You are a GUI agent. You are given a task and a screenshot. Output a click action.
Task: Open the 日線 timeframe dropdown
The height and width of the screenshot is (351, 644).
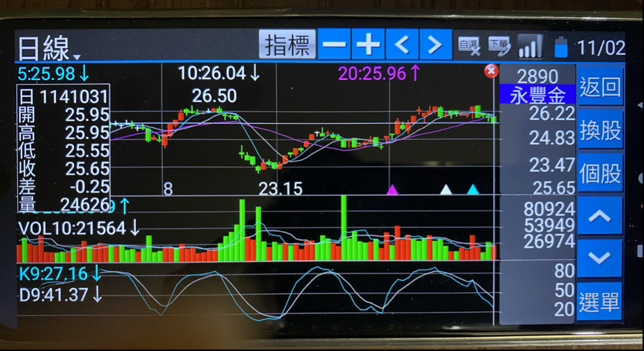click(49, 49)
